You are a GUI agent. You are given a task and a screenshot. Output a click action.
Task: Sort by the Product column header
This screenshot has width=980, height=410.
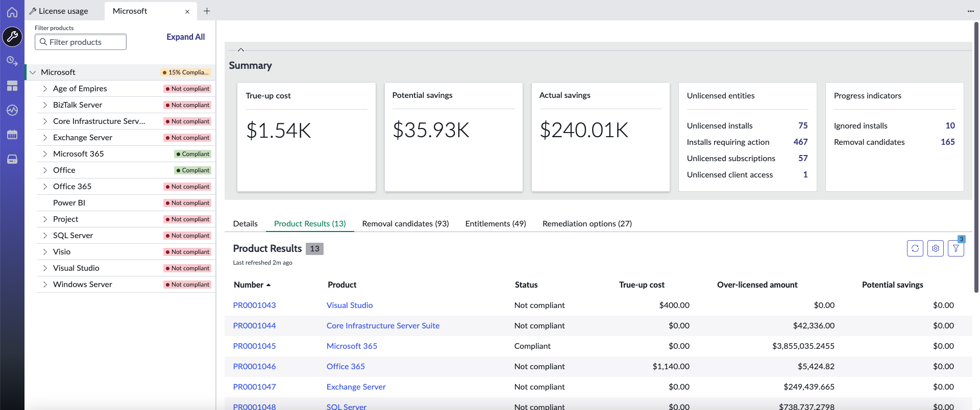pyautogui.click(x=342, y=285)
